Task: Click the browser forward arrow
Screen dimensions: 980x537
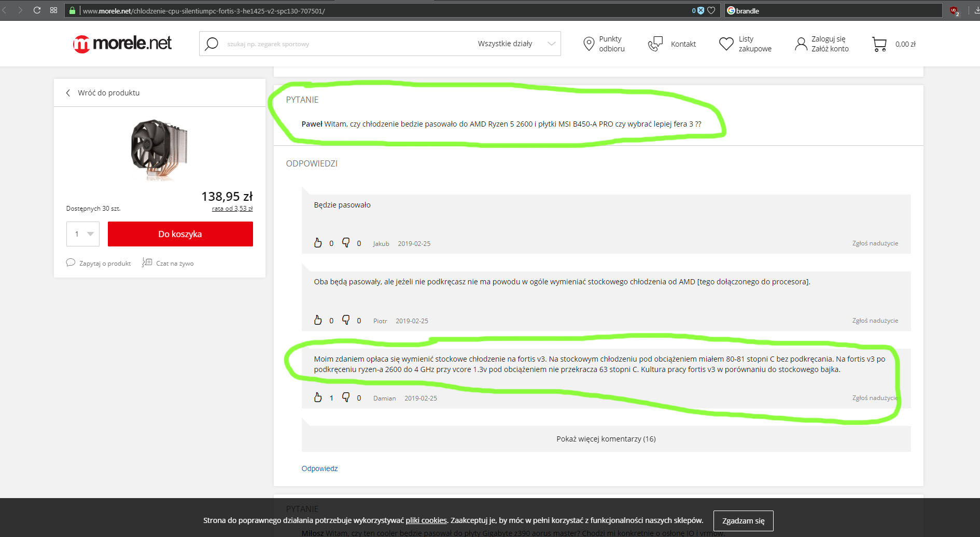Action: click(x=20, y=10)
